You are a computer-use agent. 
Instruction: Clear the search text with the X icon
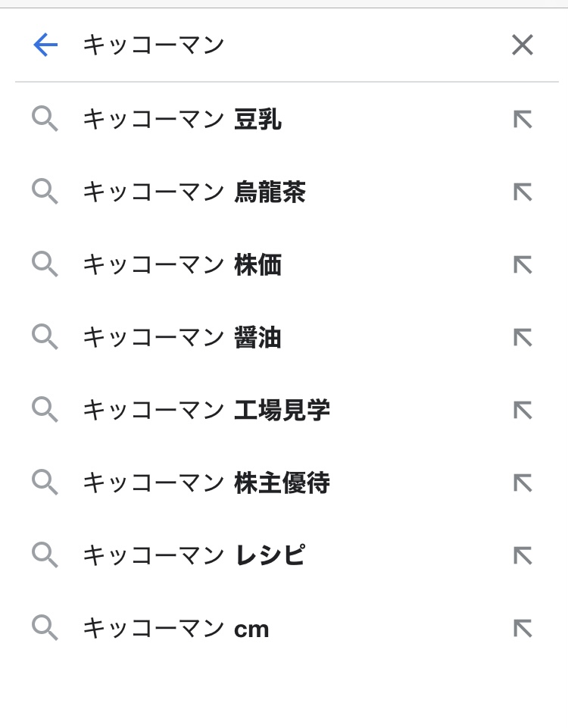pos(523,45)
